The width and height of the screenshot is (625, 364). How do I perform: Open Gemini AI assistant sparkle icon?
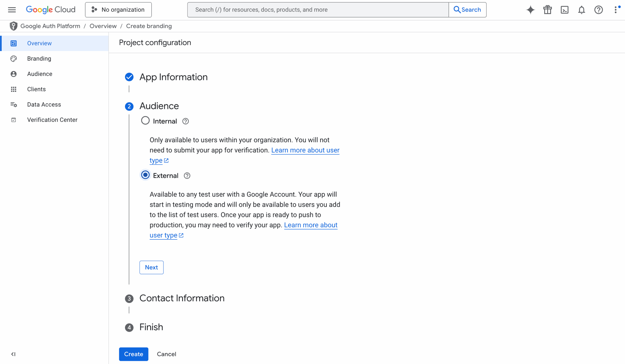(x=531, y=10)
